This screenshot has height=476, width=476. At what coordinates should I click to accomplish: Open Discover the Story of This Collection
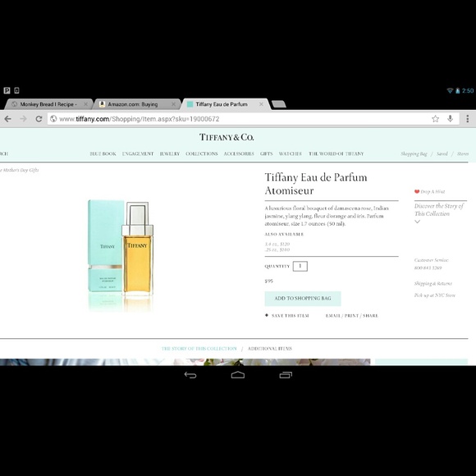[x=439, y=210]
